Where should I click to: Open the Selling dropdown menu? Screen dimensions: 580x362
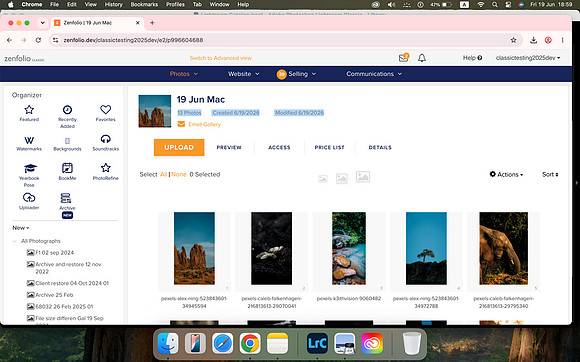(296, 74)
